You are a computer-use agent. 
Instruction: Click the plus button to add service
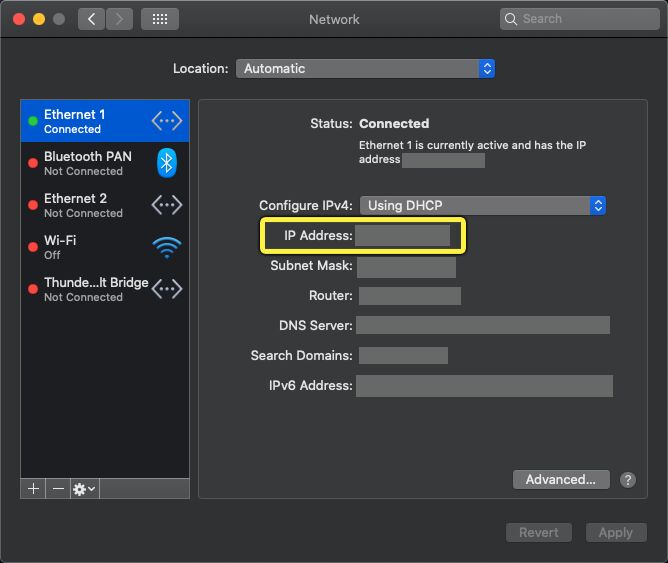click(x=33, y=488)
